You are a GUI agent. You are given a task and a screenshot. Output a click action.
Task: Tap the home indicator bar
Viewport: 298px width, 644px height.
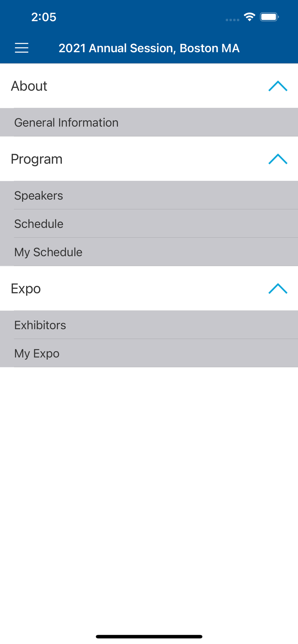149,637
